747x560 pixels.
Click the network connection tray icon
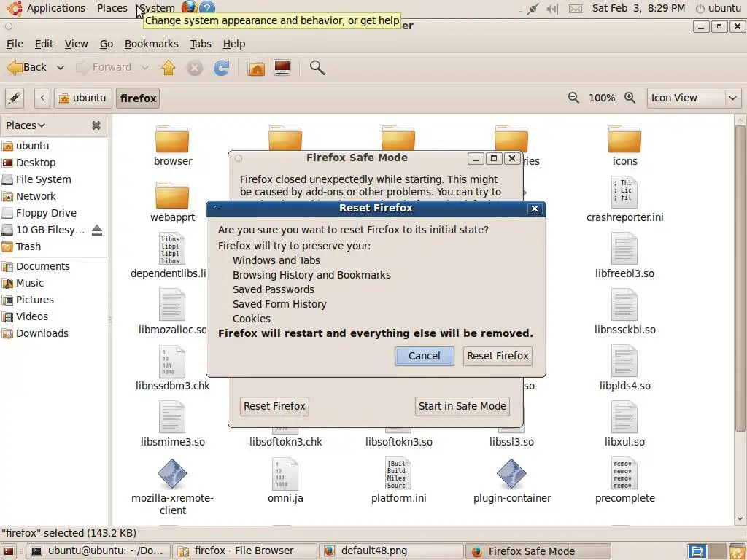[532, 9]
